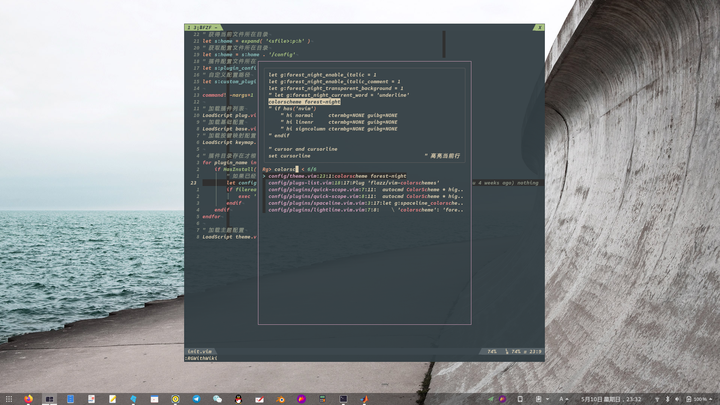Open the blue diamond app in taskbar
This screenshot has width=720, height=405.
point(133,399)
